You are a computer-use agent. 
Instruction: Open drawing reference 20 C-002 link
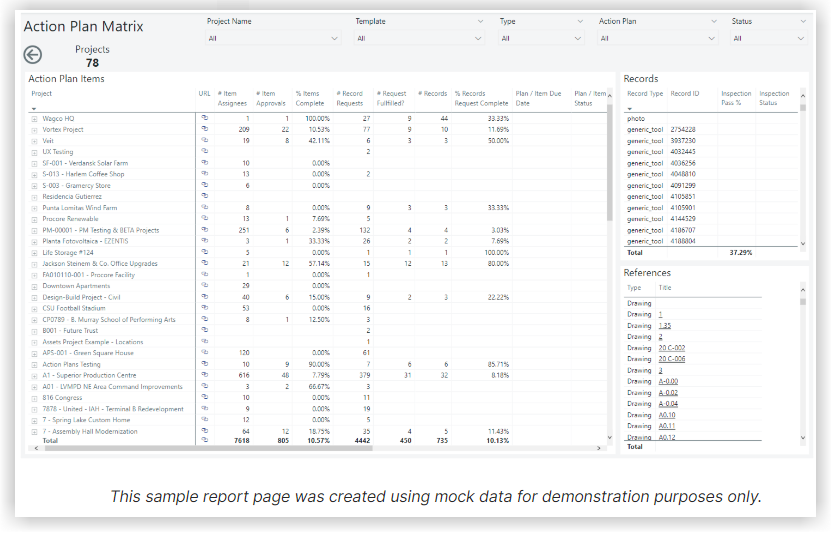672,348
